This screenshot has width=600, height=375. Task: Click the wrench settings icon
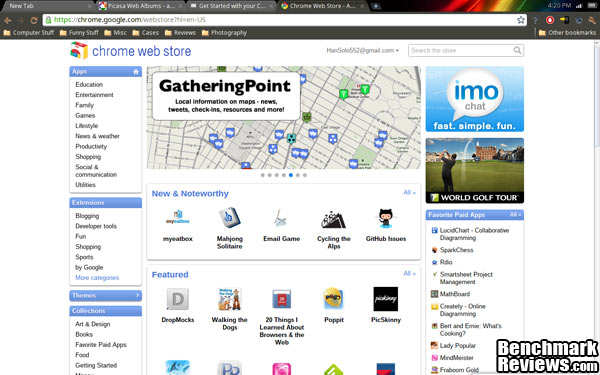[x=592, y=20]
